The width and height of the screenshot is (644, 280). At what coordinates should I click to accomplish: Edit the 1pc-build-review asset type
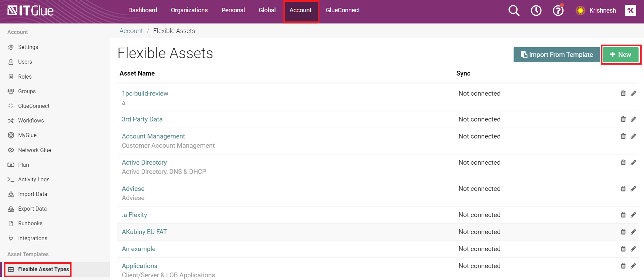click(x=633, y=93)
